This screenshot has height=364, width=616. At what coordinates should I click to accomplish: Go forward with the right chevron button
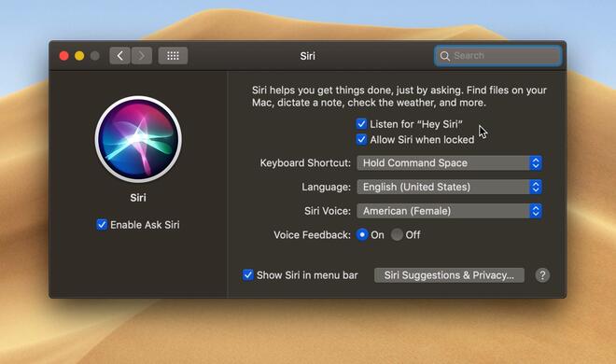(x=142, y=56)
